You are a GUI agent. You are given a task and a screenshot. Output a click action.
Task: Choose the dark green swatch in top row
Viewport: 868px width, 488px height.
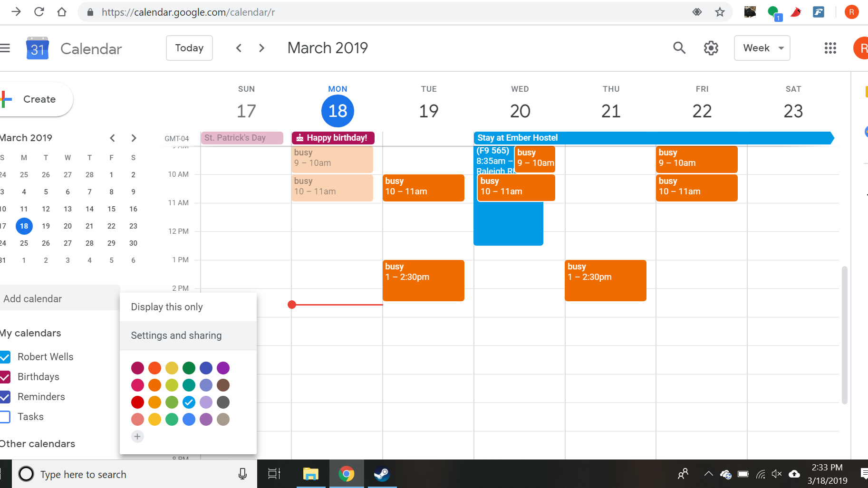tap(189, 368)
